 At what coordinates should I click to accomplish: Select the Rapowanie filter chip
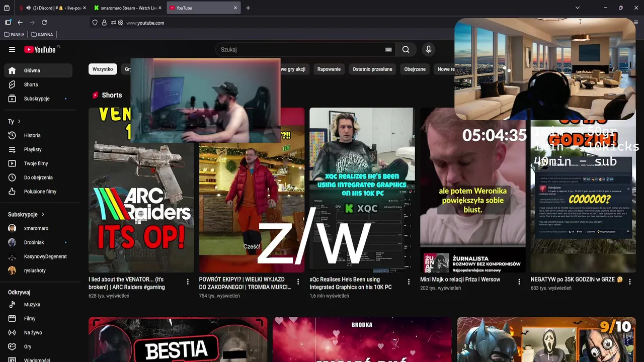[x=329, y=69]
